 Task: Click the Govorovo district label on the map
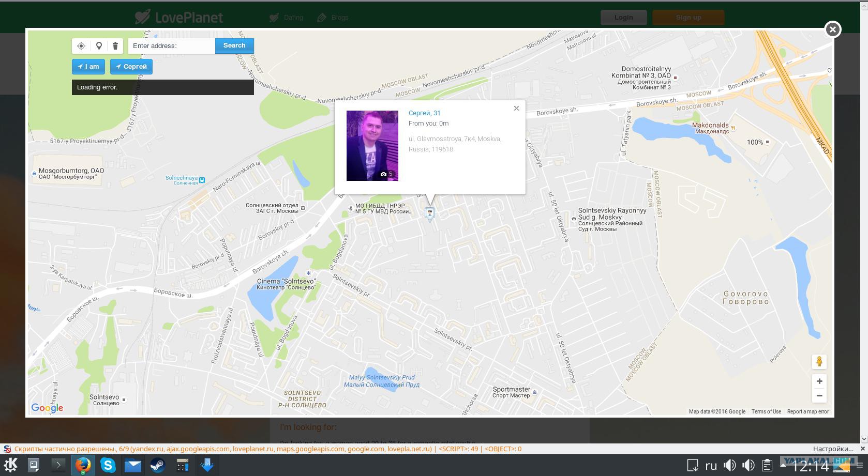pos(746,298)
